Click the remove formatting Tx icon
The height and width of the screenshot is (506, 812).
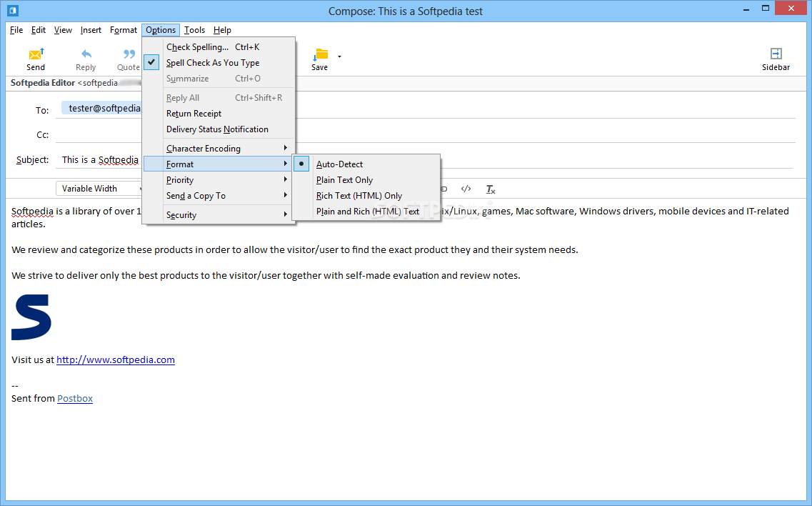(x=491, y=189)
